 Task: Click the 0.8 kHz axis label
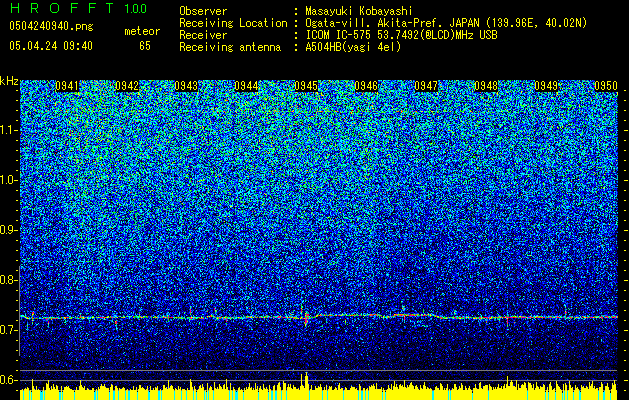click(8, 280)
